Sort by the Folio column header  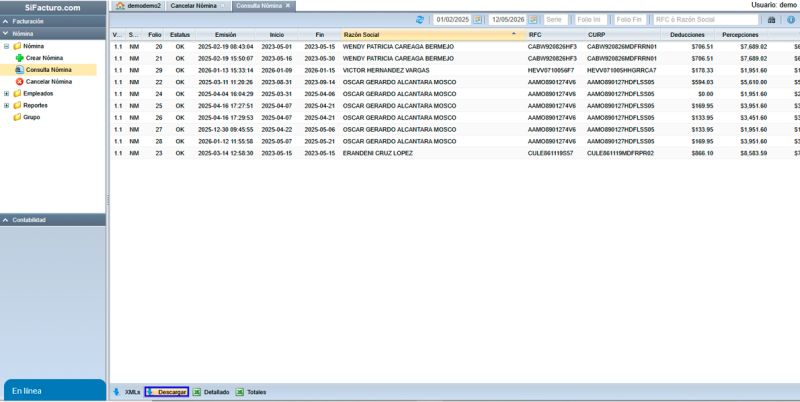point(155,35)
